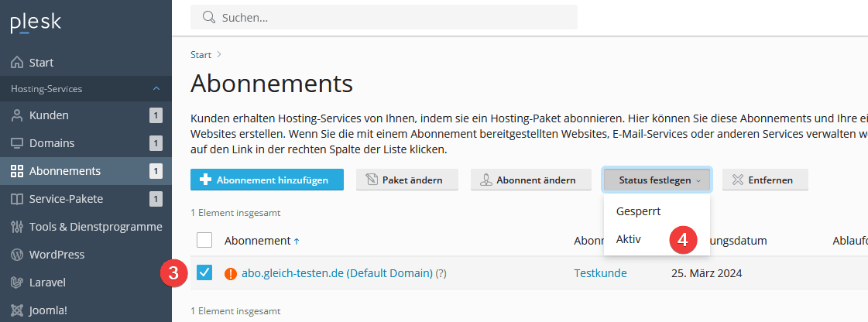This screenshot has height=322, width=868.
Task: Uncheck the abo.gleich-testen.de subscription checkbox
Action: pos(204,273)
